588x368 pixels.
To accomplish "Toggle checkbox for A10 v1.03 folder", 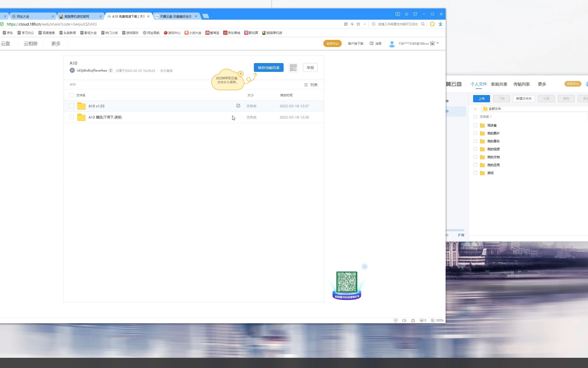I will (71, 106).
